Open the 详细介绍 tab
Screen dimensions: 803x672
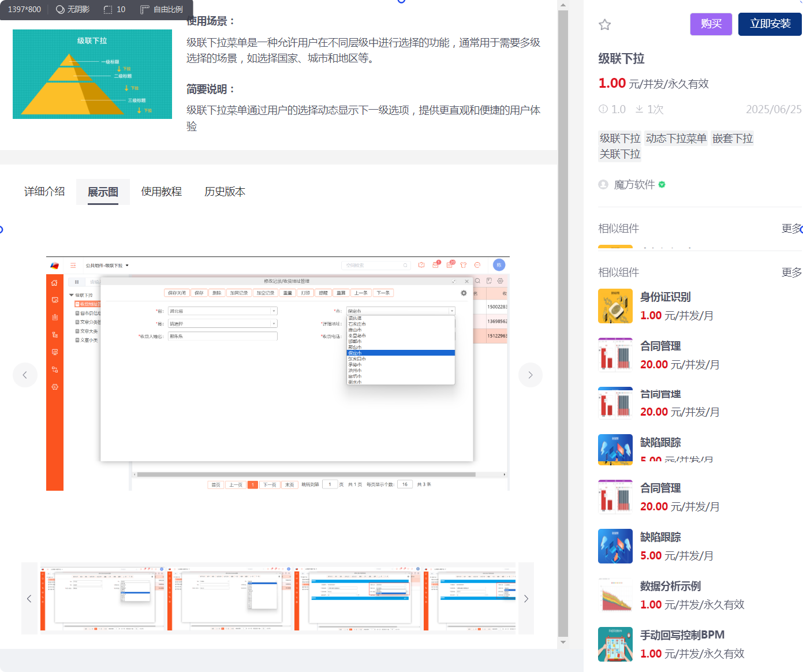[x=44, y=192]
